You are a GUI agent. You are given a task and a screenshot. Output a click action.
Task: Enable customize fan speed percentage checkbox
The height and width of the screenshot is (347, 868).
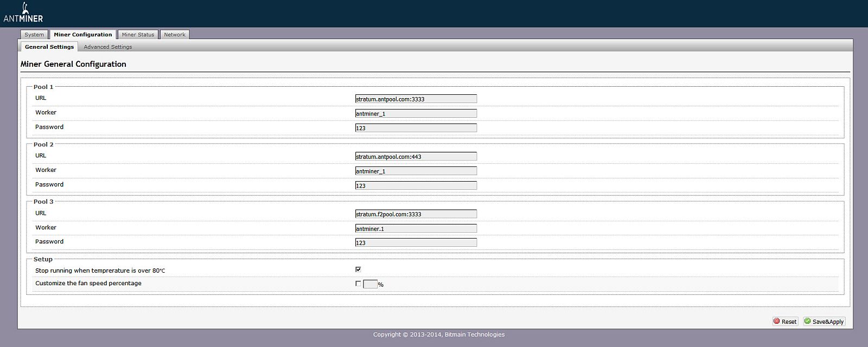coord(358,284)
